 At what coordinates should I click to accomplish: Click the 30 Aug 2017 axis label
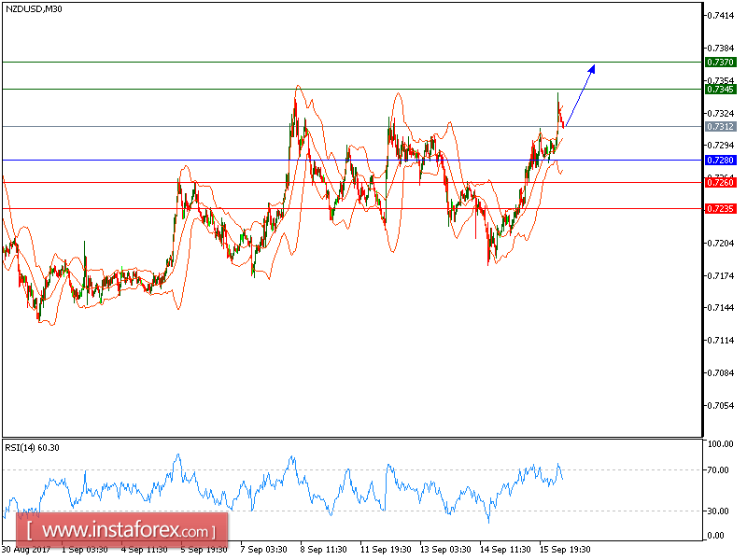[x=28, y=551]
